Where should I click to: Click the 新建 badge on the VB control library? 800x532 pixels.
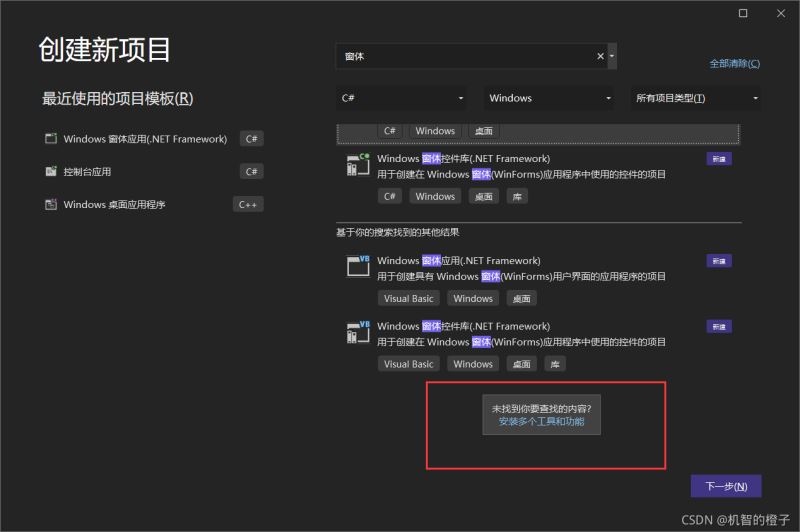(719, 326)
